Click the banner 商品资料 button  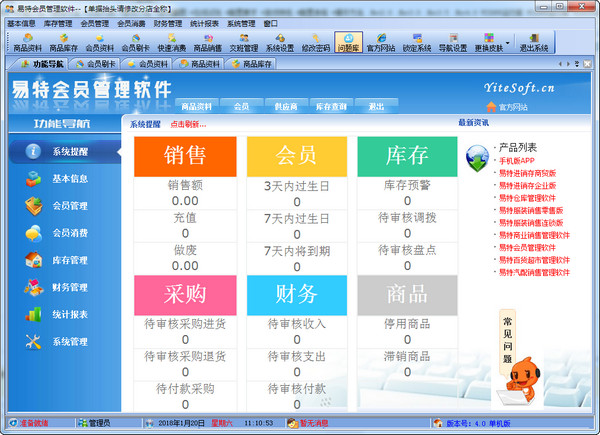coord(197,106)
